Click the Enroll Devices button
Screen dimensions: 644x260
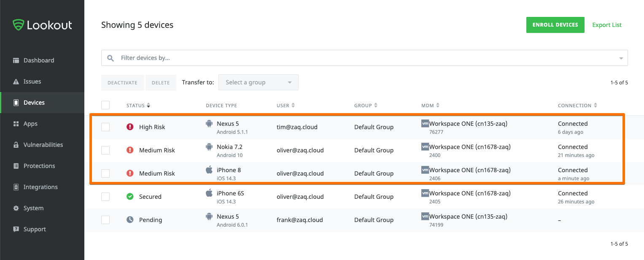[x=555, y=25]
